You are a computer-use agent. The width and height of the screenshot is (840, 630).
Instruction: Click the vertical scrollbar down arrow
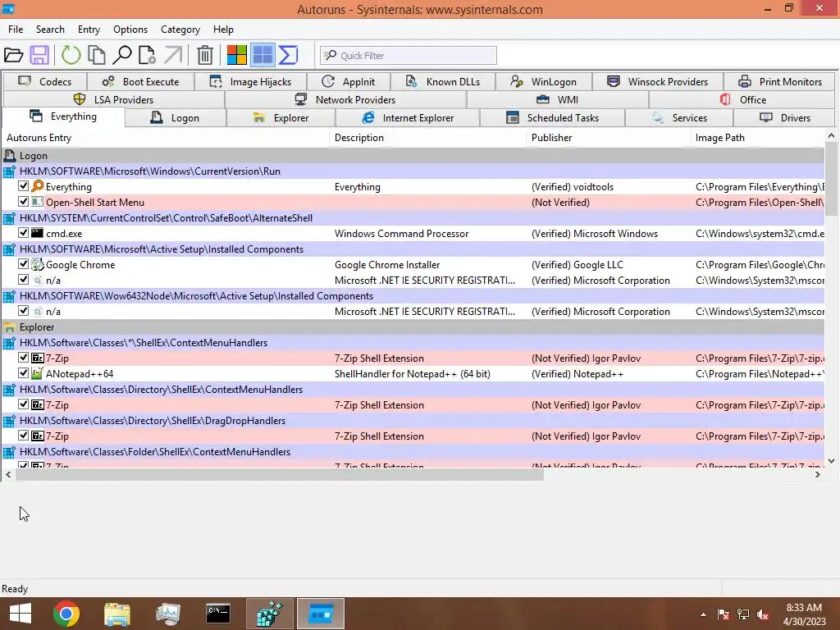click(831, 461)
